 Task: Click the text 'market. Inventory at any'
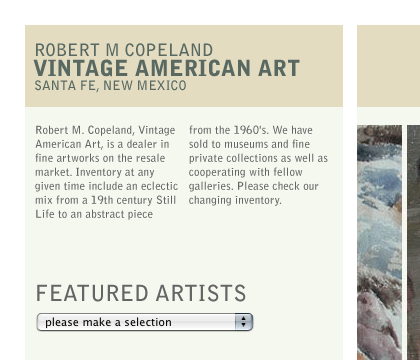coord(95,172)
